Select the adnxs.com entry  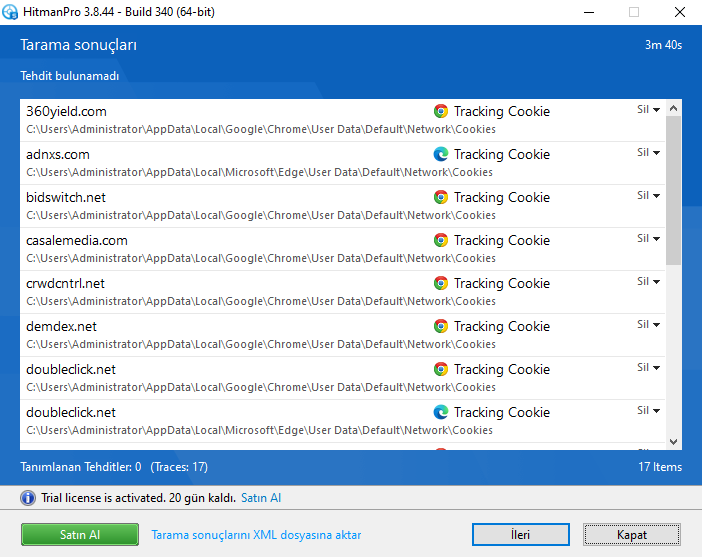(342, 163)
